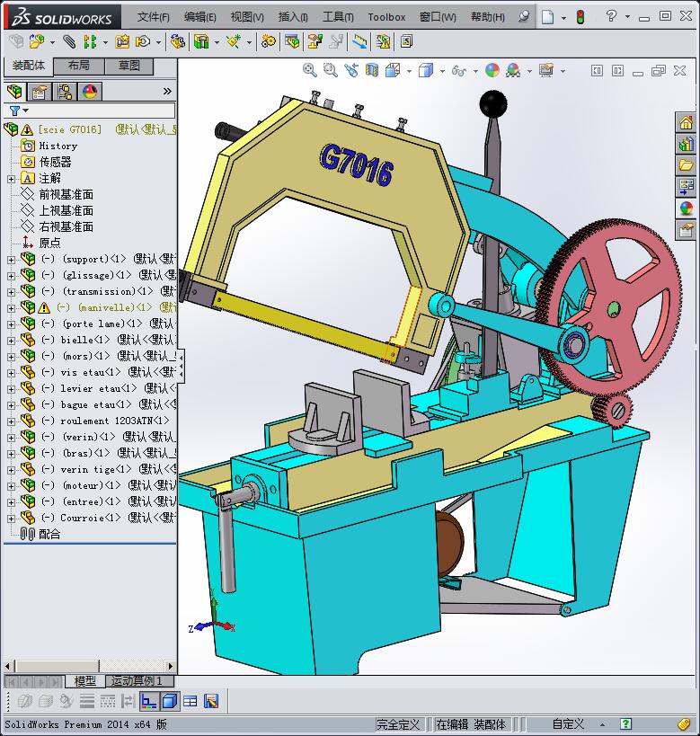
Task: Open the File Explorer task pane folder
Action: tap(686, 165)
